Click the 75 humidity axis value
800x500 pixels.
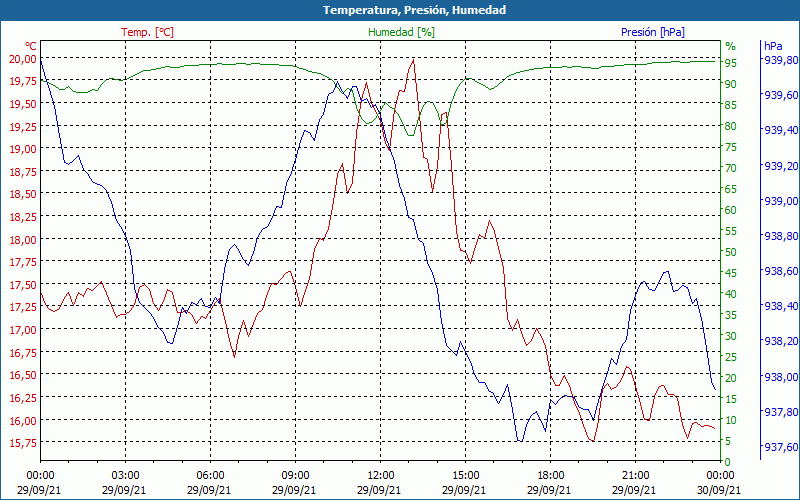731,147
